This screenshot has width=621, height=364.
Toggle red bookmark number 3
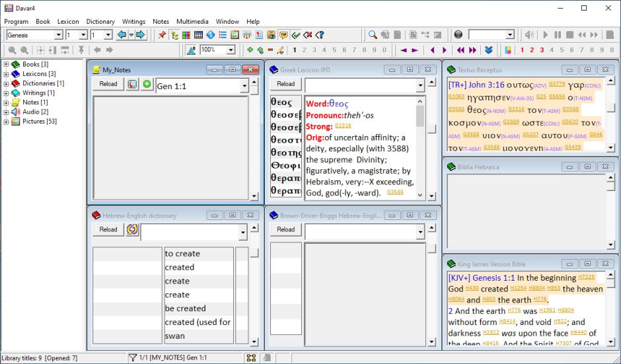tap(542, 50)
